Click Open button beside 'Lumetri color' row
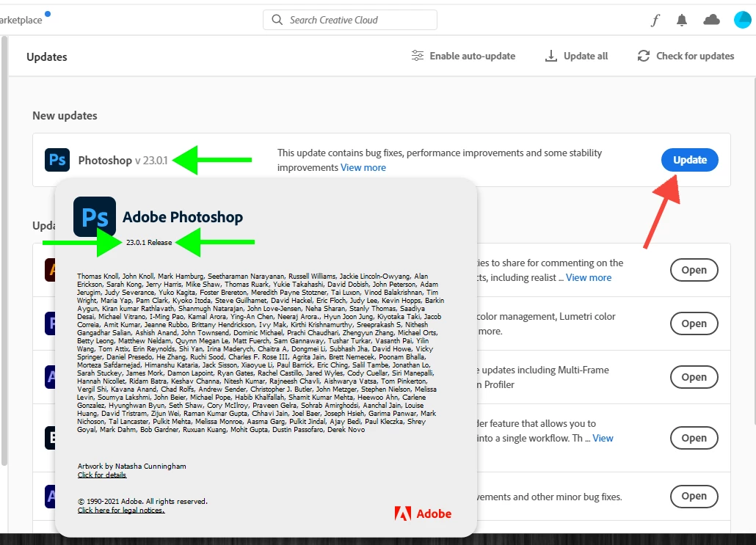756x545 pixels. point(694,323)
